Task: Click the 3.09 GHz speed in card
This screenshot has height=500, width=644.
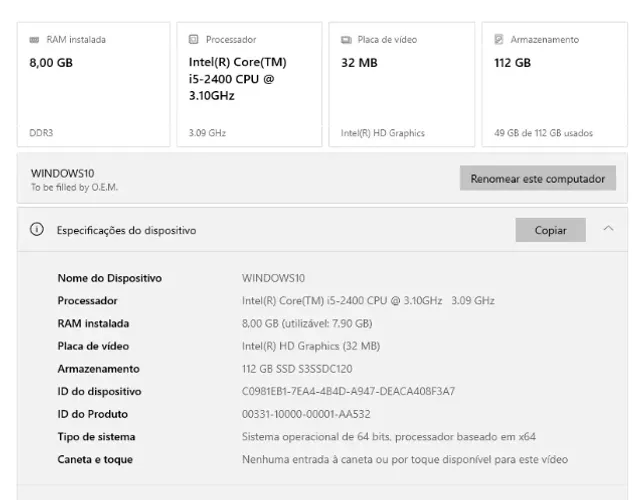Action: tap(207, 133)
